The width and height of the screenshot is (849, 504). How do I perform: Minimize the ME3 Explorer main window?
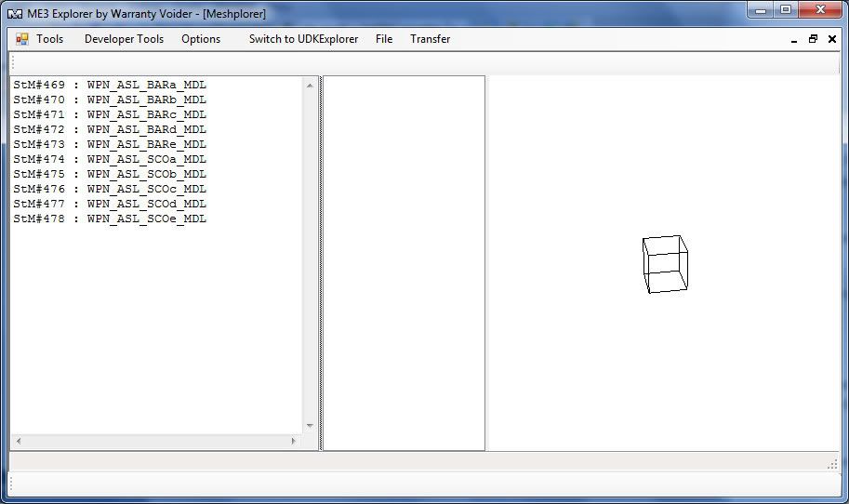click(x=761, y=9)
